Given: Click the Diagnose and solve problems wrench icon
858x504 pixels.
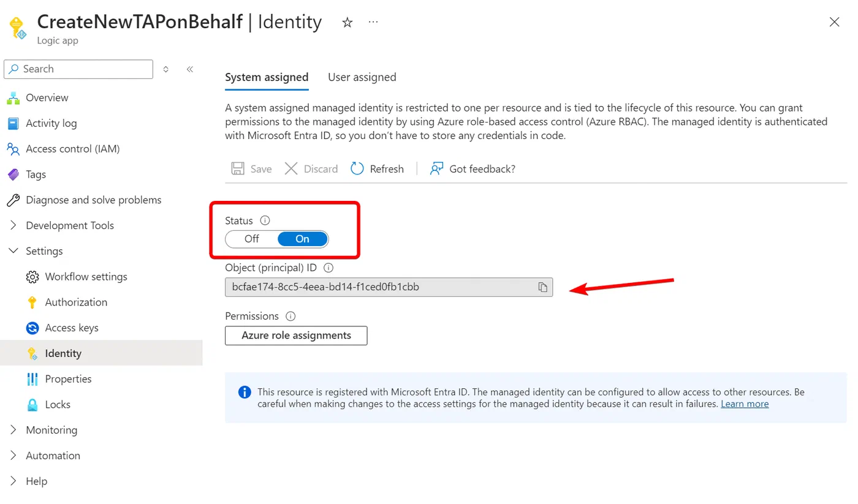Looking at the screenshot, I should (x=13, y=200).
